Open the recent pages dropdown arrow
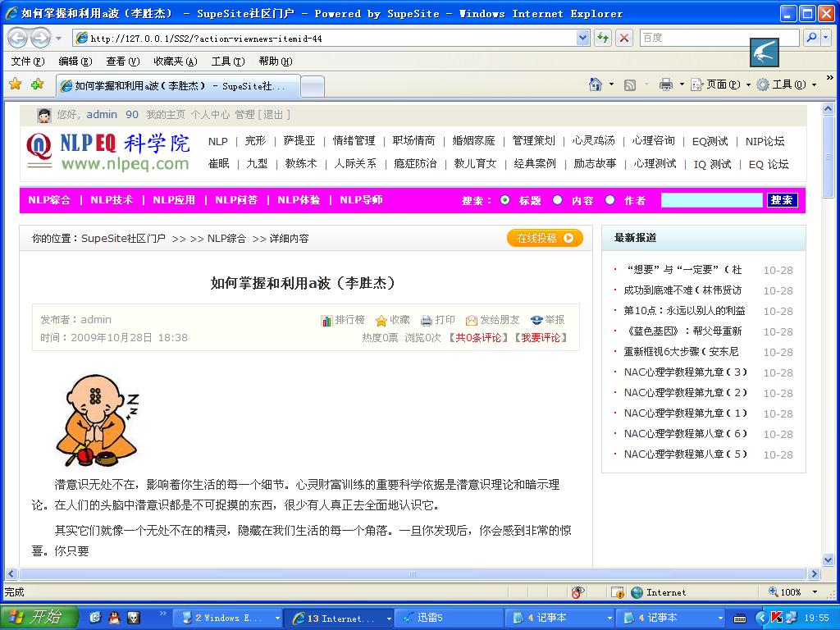 point(59,39)
